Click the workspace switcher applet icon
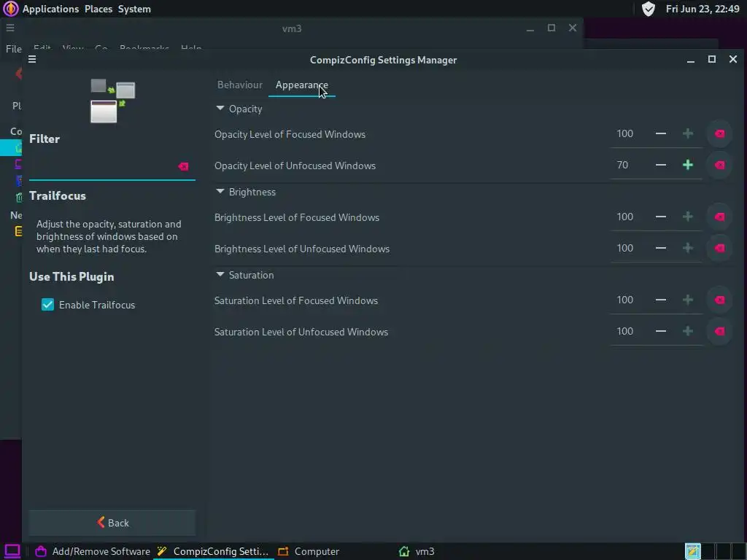Viewport: 747px width, 560px height. coord(693,551)
